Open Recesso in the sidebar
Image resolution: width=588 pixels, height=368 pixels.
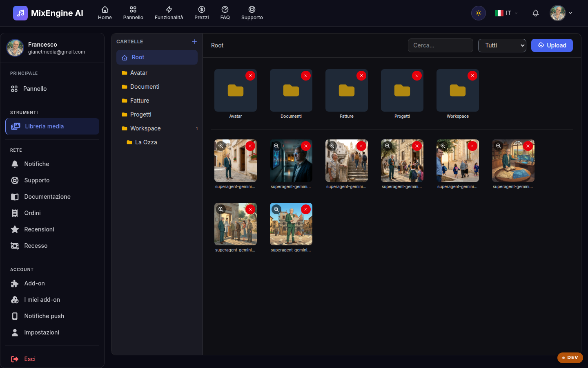[x=52, y=246]
